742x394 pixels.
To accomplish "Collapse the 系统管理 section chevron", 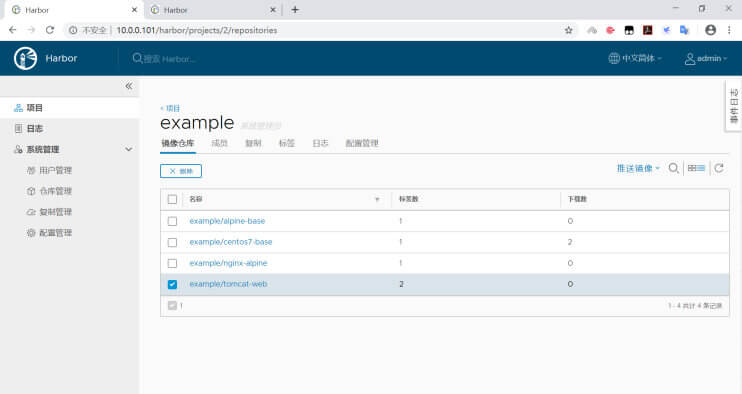I will (128, 149).
